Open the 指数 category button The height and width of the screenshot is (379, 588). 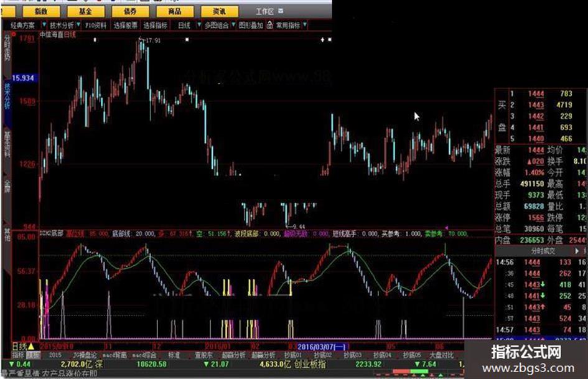click(x=41, y=12)
